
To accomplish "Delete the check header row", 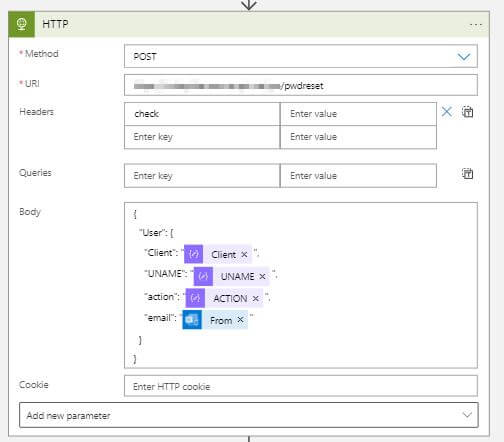I will coord(447,112).
